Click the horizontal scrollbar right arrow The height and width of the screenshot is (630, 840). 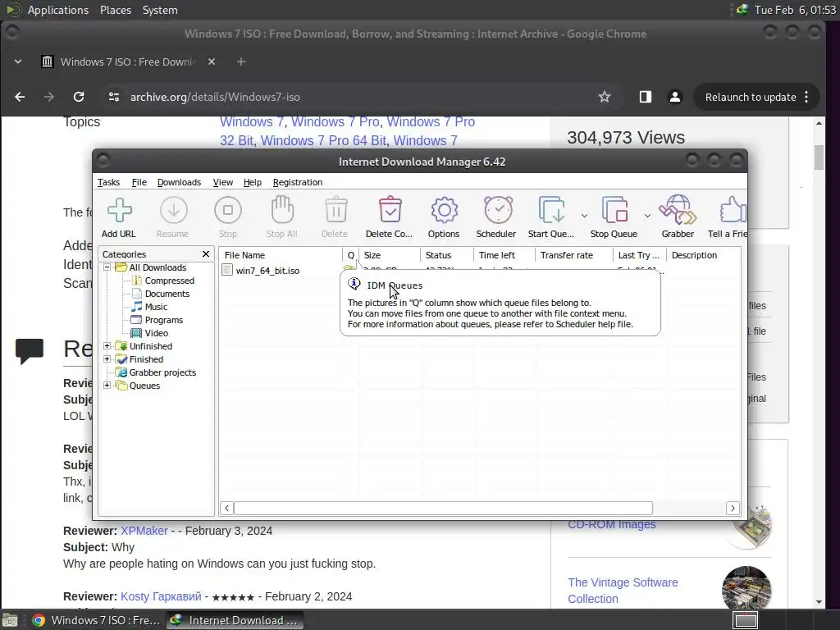(x=733, y=508)
